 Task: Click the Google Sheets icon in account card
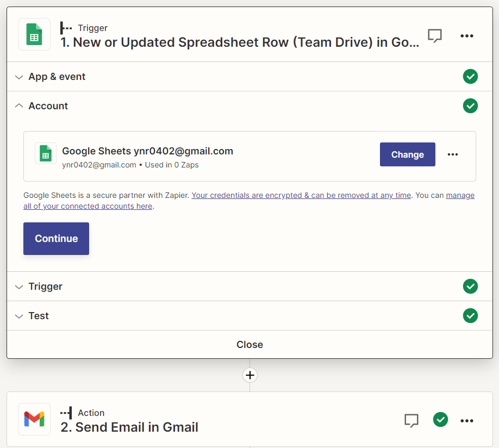pyautogui.click(x=46, y=154)
